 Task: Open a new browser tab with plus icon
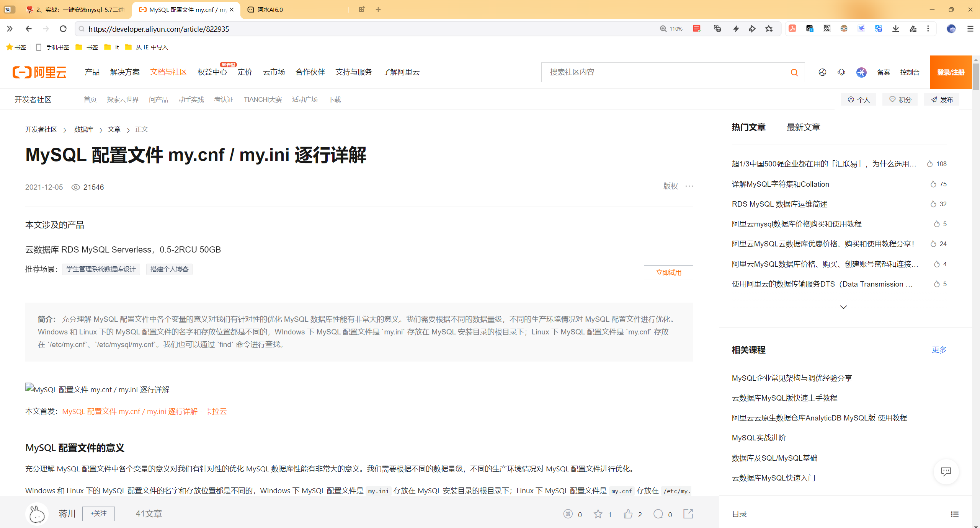378,10
